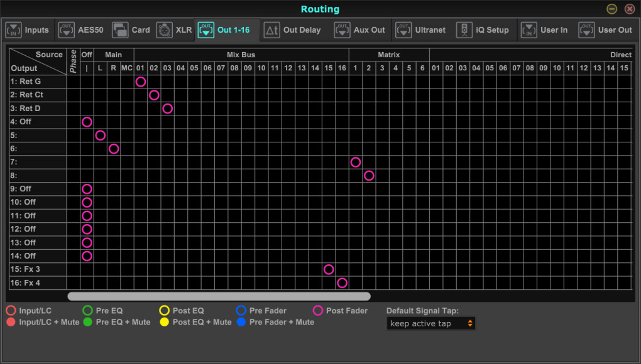Click the '5:' output row label

pyautogui.click(x=38, y=136)
